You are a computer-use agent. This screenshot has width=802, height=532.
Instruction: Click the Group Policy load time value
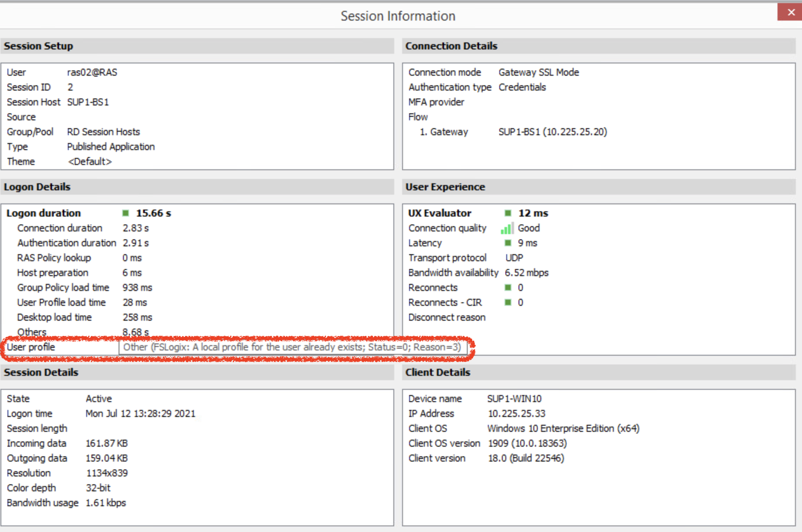point(137,287)
